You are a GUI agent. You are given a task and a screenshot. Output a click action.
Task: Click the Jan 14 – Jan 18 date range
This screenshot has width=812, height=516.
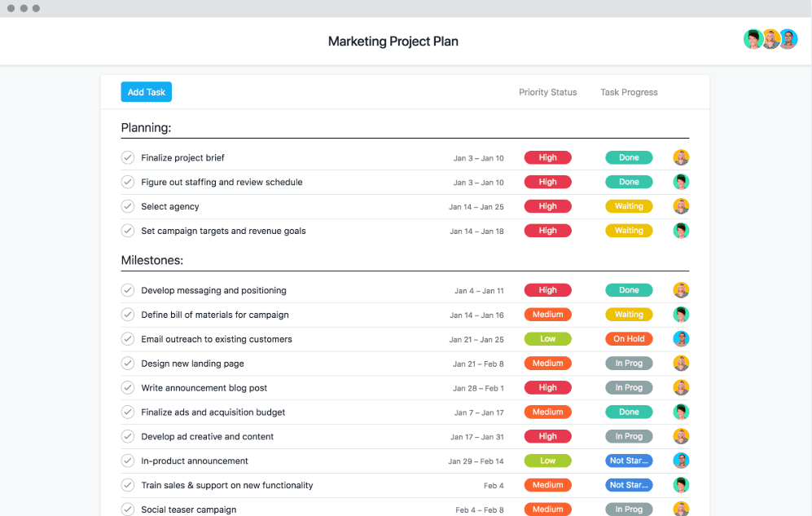tap(476, 231)
